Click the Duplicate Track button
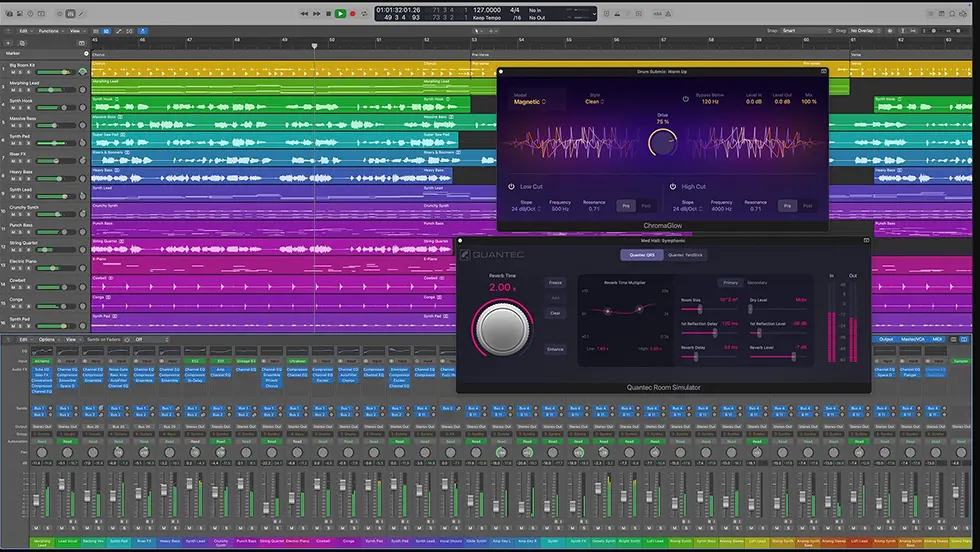 click(x=22, y=43)
